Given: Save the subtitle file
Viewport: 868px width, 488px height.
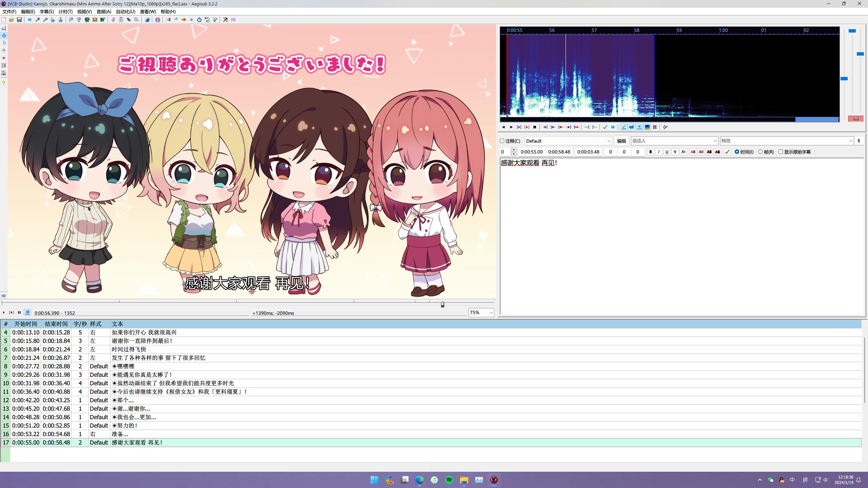Looking at the screenshot, I should point(19,20).
